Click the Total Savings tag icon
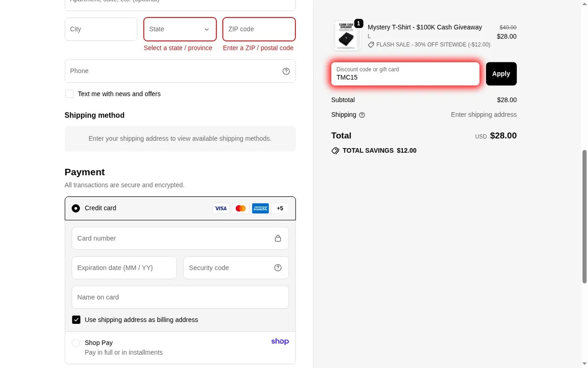Screen dimensions: 588x368 (x=335, y=151)
